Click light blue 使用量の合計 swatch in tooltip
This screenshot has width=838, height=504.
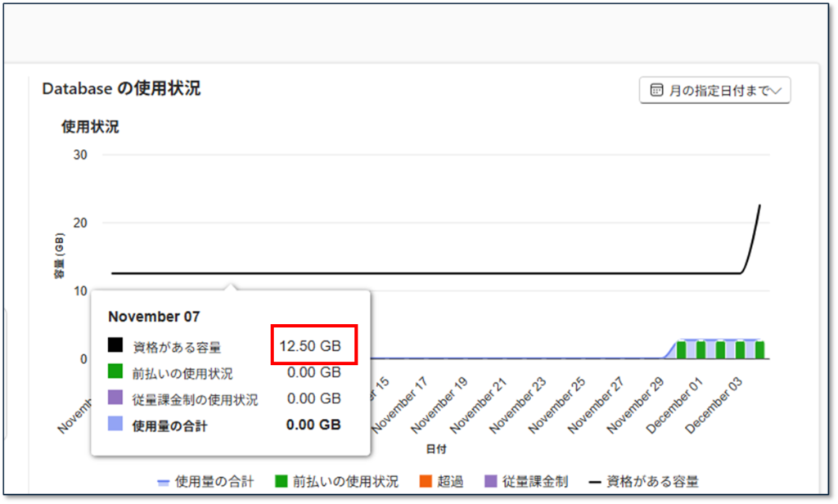click(115, 425)
